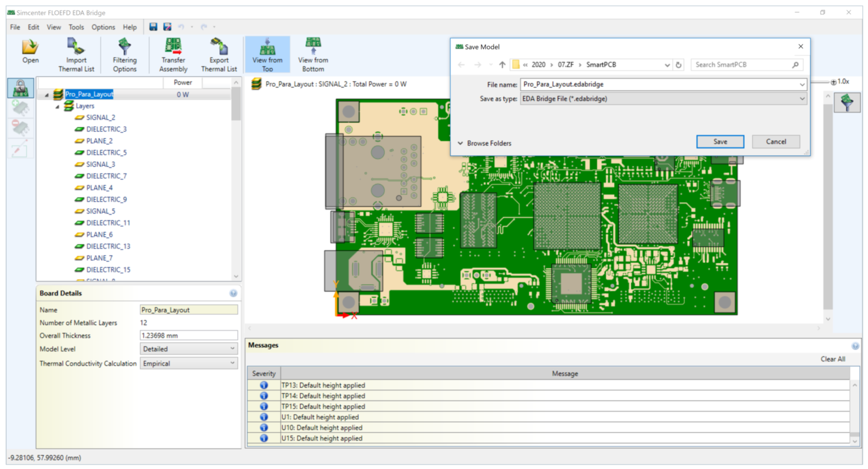868x469 pixels.
Task: Launch Transfer Assembly
Action: point(173,54)
